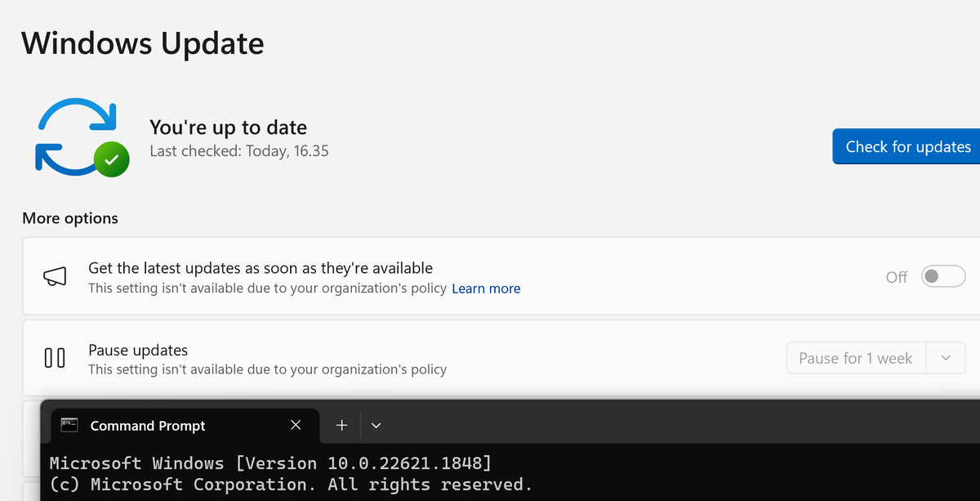Image resolution: width=980 pixels, height=501 pixels.
Task: Close the Command Prompt tab
Action: 296,425
